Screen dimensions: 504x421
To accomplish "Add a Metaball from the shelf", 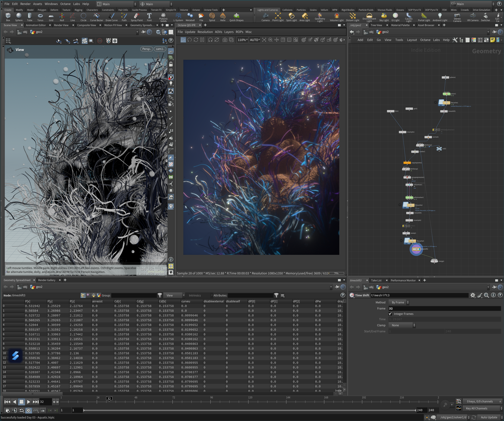I will [190, 17].
